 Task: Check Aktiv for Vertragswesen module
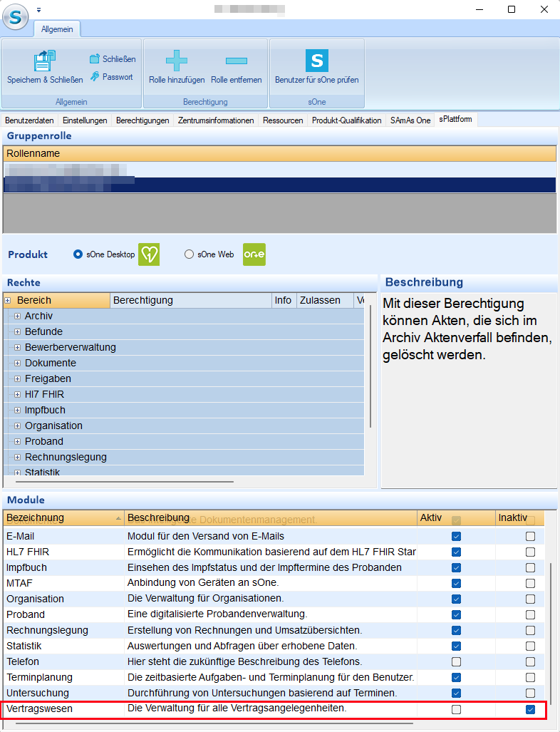(457, 710)
